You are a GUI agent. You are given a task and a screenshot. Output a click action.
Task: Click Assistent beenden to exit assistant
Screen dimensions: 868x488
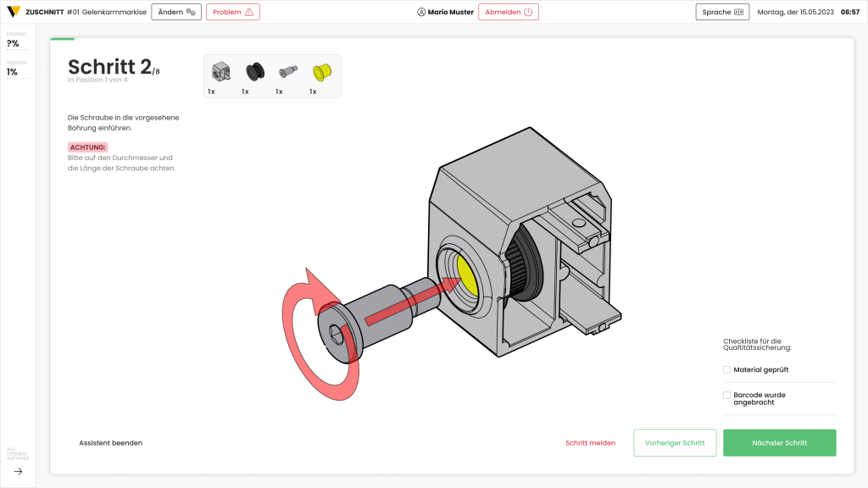[110, 442]
